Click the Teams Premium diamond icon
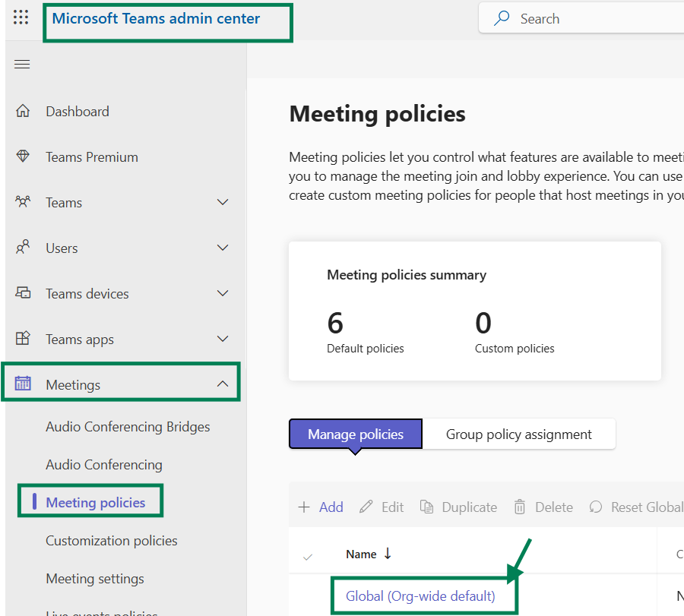This screenshot has width=684, height=616. 23,156
